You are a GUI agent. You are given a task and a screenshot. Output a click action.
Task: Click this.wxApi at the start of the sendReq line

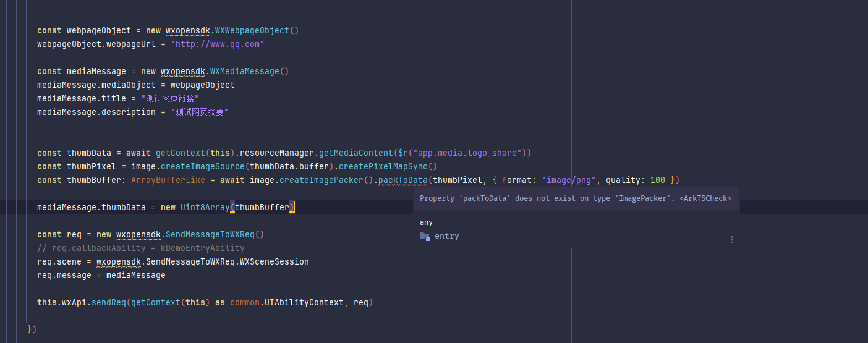(x=62, y=303)
